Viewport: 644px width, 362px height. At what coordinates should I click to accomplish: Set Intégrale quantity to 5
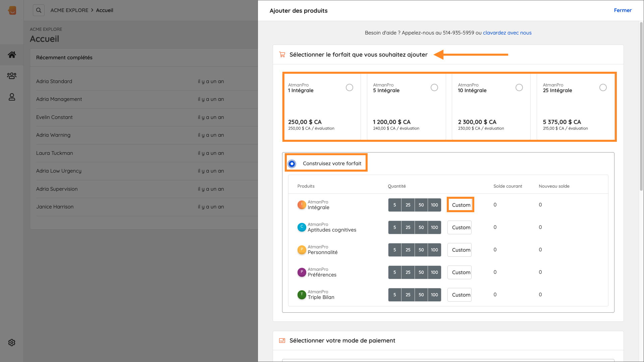395,205
